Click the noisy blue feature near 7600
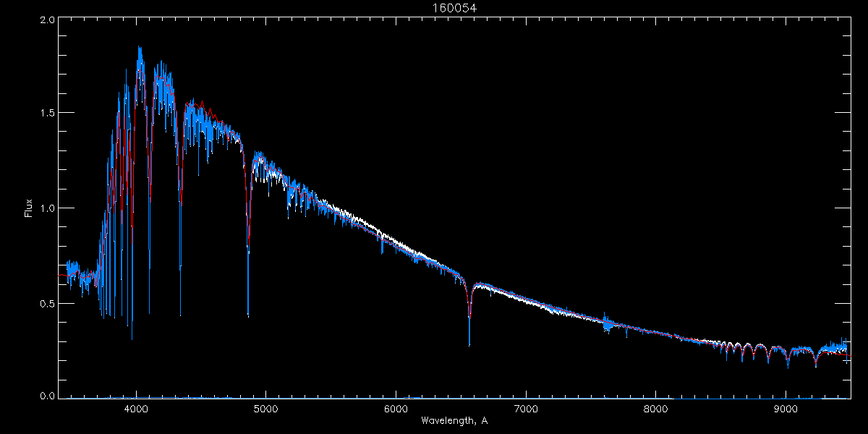Image resolution: width=868 pixels, height=434 pixels. pos(607,323)
